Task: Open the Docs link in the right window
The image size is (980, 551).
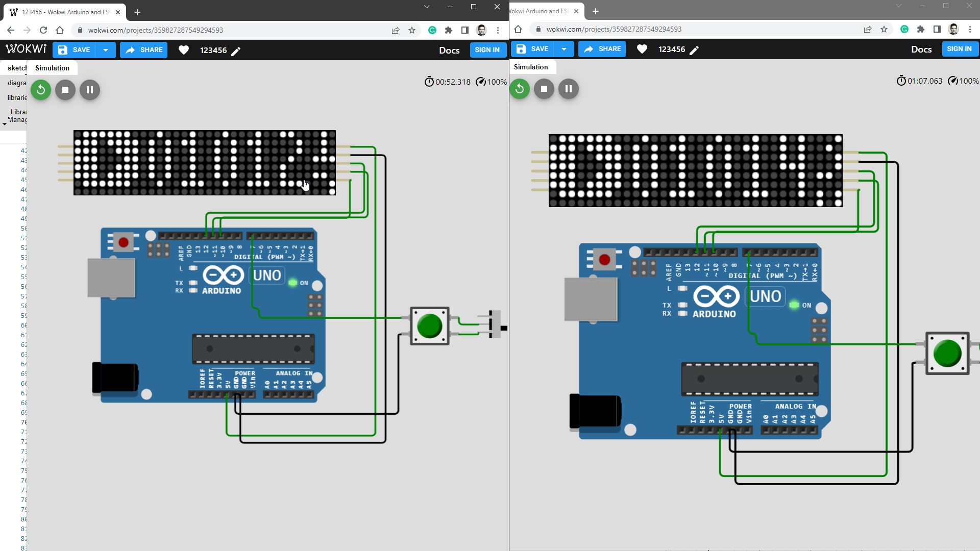Action: coord(921,49)
